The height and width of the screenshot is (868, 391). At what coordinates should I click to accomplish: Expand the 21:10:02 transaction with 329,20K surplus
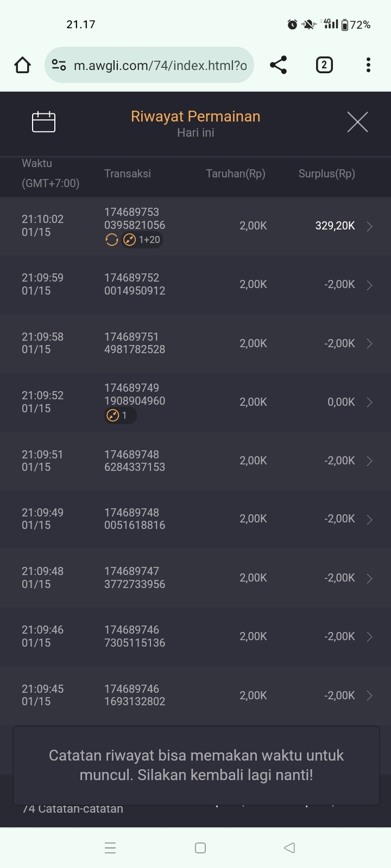click(x=369, y=226)
